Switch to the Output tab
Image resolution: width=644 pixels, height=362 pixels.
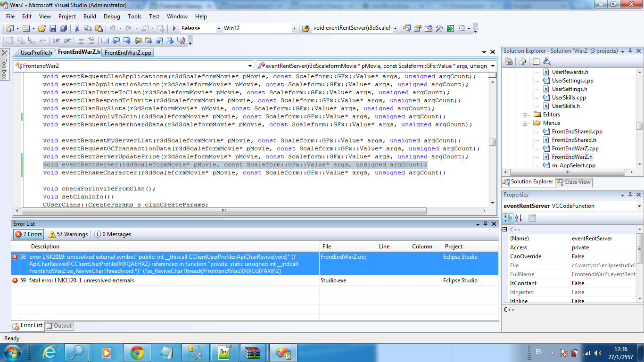coord(59,326)
